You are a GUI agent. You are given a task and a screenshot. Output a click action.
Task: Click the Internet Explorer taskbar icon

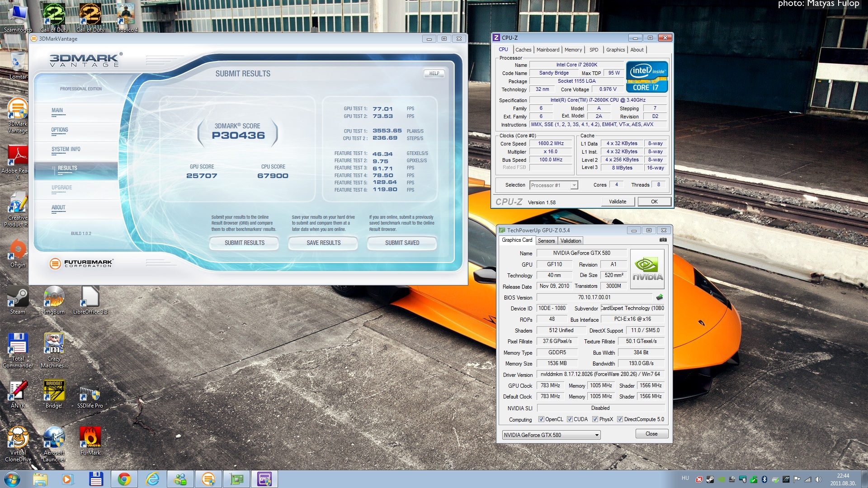point(152,479)
